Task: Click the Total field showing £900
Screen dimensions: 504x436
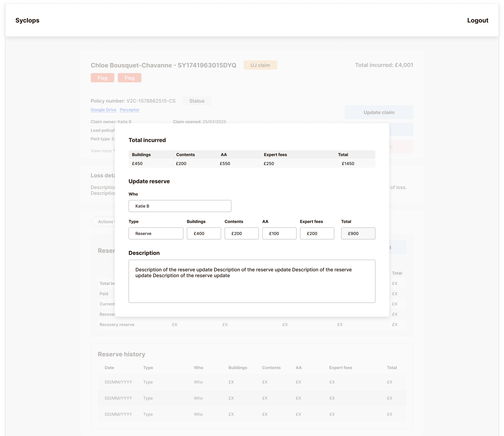Action: pos(358,234)
